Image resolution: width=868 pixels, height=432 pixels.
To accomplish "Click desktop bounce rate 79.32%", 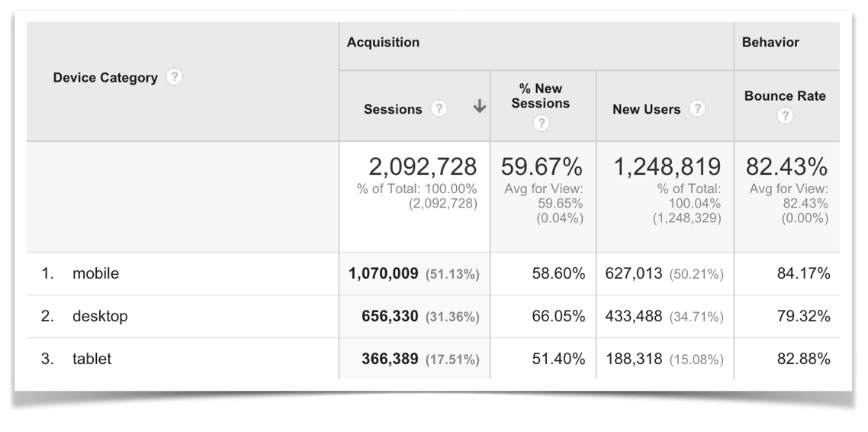I will (802, 317).
